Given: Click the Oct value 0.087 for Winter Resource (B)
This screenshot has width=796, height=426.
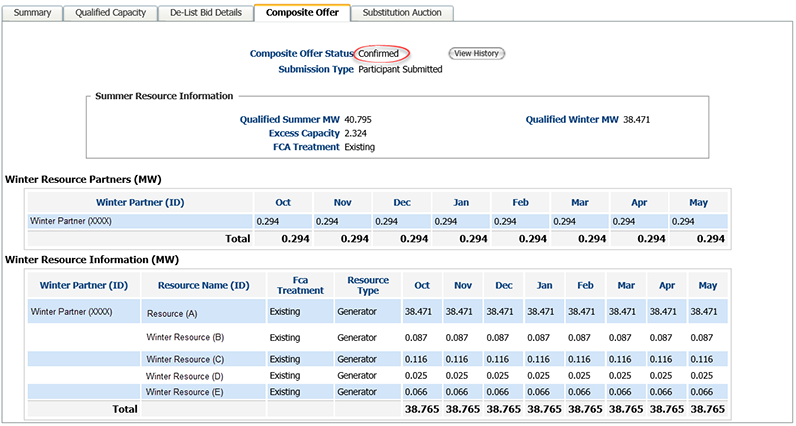Looking at the screenshot, I should click(416, 338).
